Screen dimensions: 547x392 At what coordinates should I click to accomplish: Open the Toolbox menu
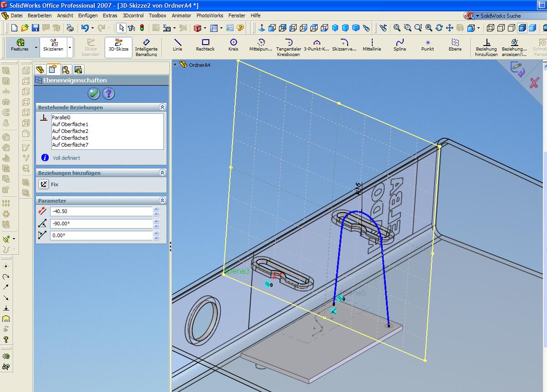pyautogui.click(x=157, y=15)
